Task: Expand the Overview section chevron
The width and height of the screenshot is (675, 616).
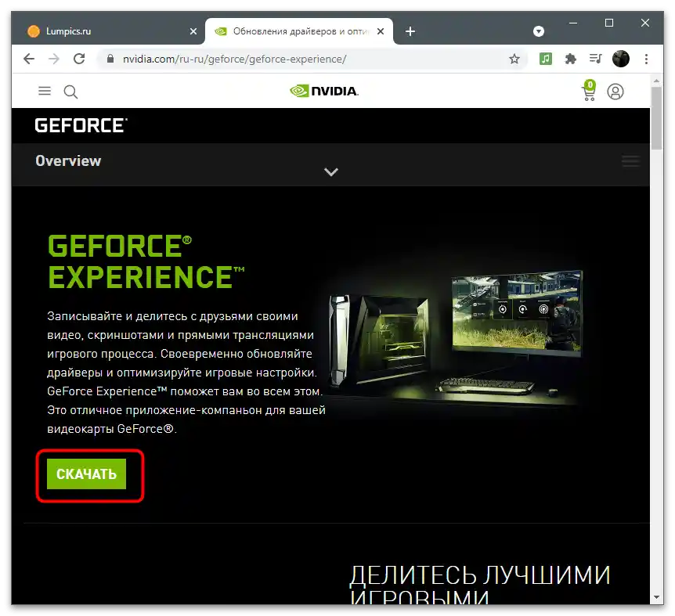Action: (x=331, y=172)
